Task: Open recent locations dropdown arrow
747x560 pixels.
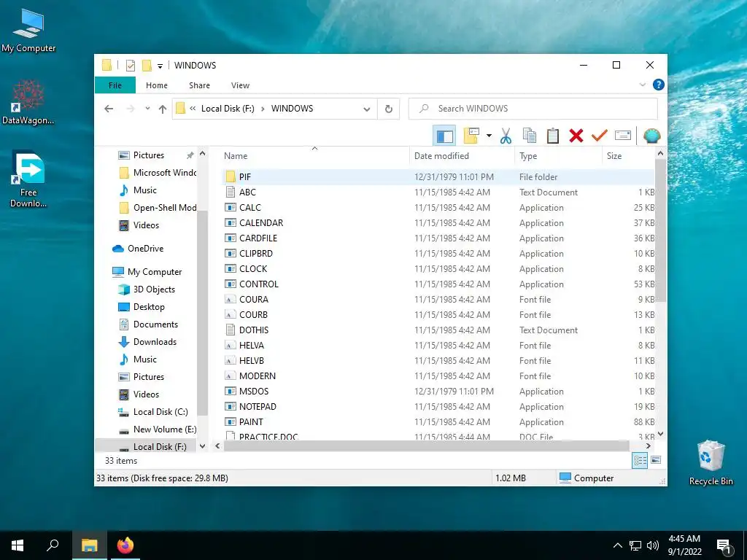Action: (x=147, y=109)
